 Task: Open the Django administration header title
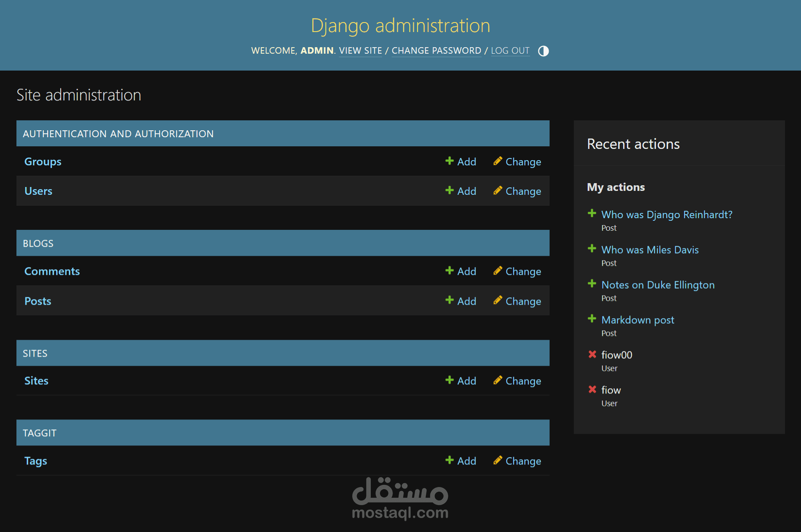(400, 26)
